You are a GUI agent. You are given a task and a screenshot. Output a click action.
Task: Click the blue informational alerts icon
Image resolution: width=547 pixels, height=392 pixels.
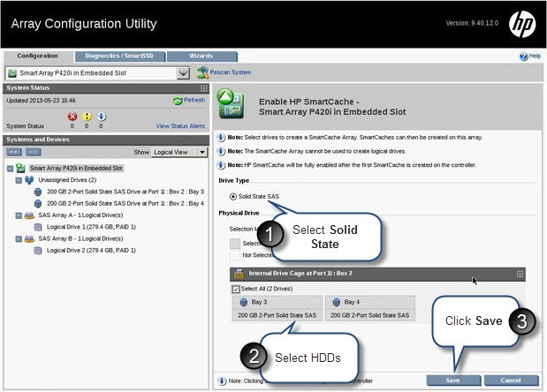pyautogui.click(x=101, y=117)
